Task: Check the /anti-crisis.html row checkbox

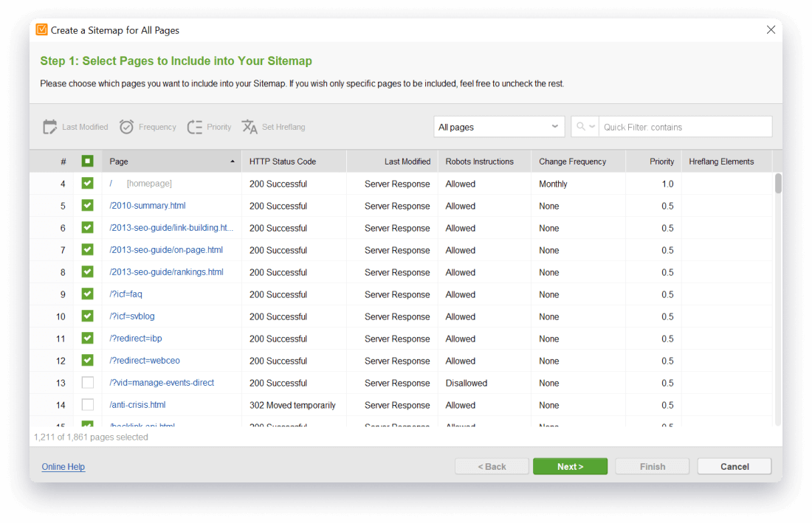Action: pyautogui.click(x=88, y=405)
